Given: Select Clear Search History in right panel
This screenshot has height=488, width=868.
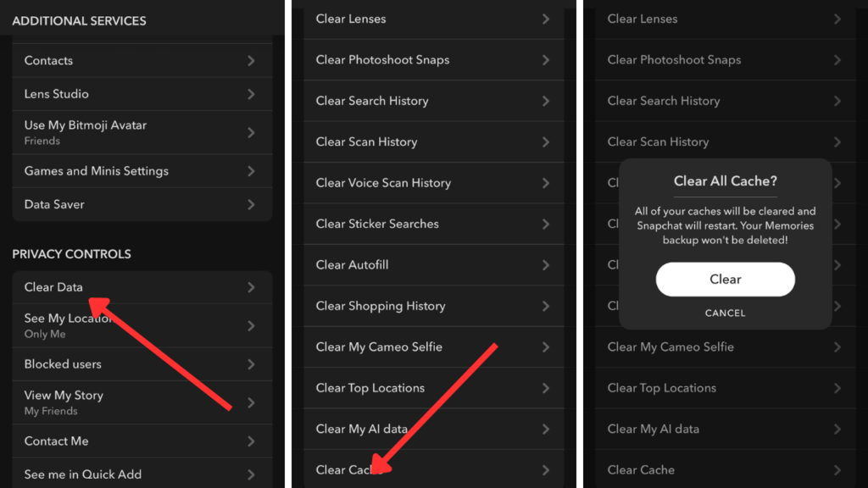Looking at the screenshot, I should pyautogui.click(x=726, y=101).
